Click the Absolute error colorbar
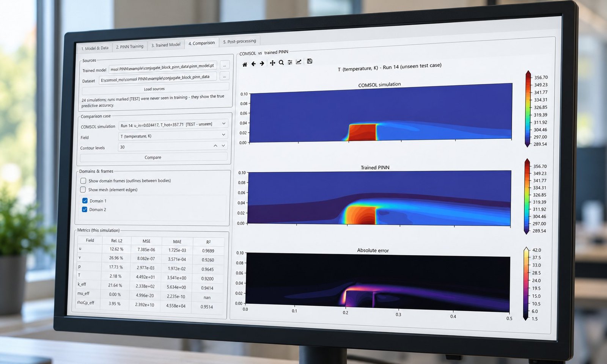The width and height of the screenshot is (607, 364). coord(526,284)
